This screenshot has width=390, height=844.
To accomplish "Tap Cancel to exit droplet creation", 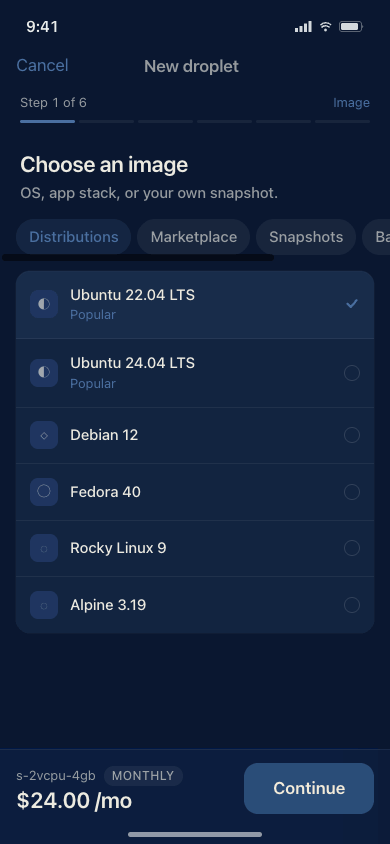I will click(42, 66).
